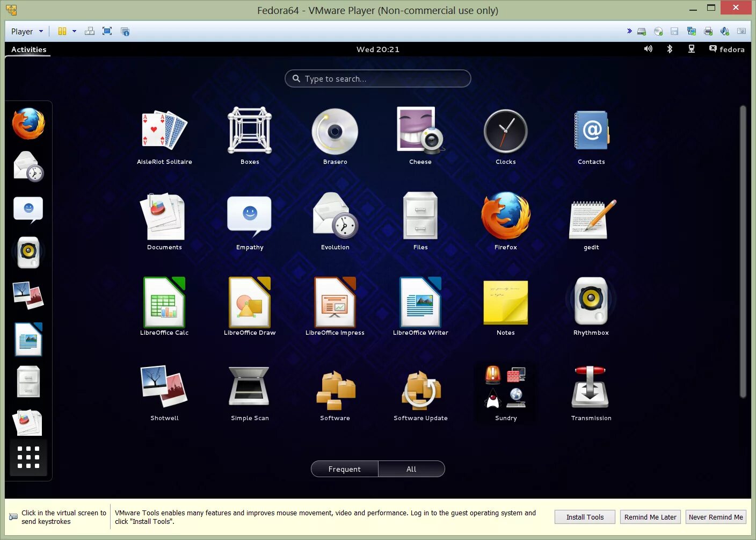756x540 pixels.
Task: Expand the power options dropdown arrow
Action: point(74,31)
